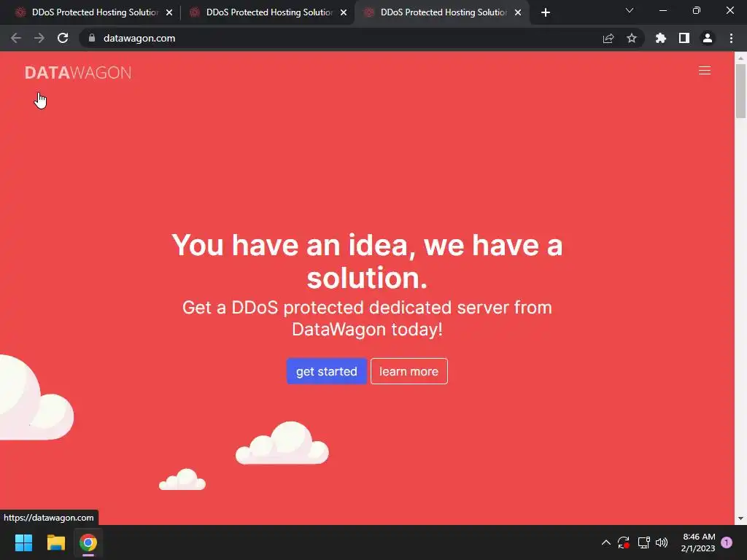Open File Explorer from the taskbar
The image size is (747, 560).
tap(55, 542)
